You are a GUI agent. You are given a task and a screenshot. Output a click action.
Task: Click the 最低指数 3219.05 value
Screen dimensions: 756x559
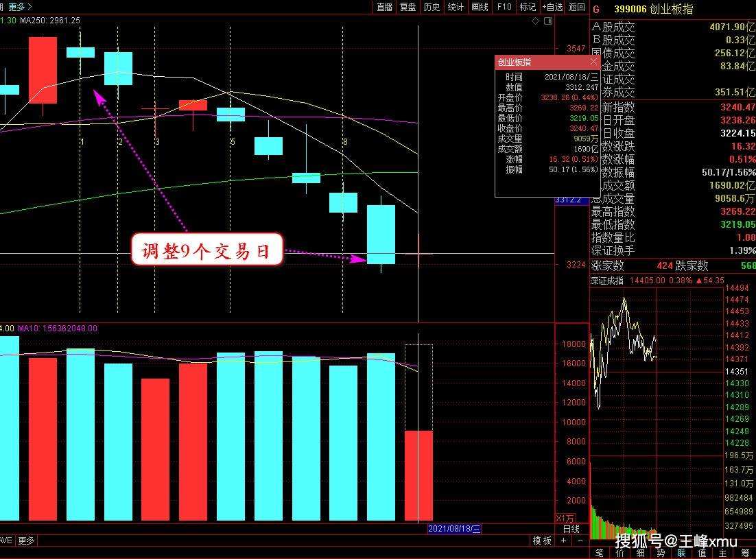point(737,224)
